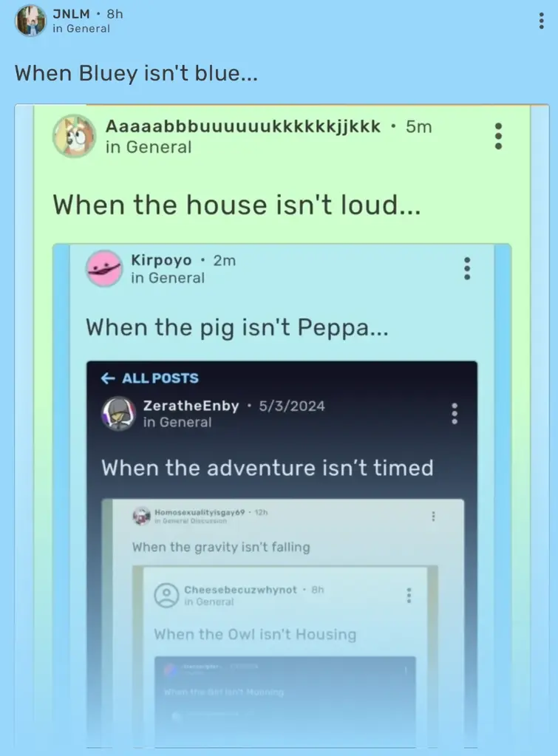Open three-dot menu on the 'gravity isn't falling' post
Screen dimensions: 558x756
click(x=434, y=517)
